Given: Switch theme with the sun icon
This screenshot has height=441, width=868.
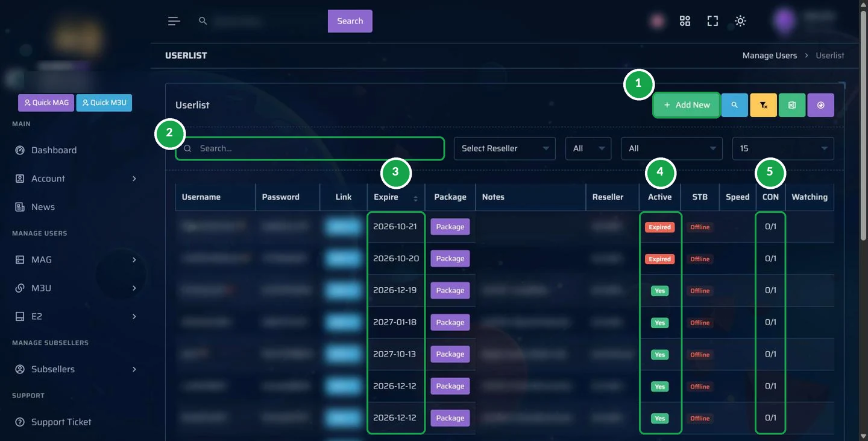Looking at the screenshot, I should click(x=740, y=21).
